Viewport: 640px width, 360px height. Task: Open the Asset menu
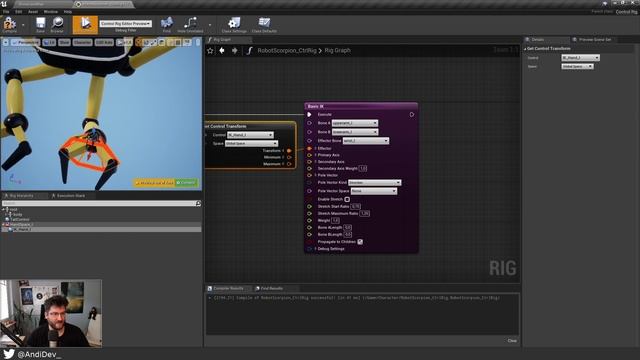pyautogui.click(x=33, y=11)
